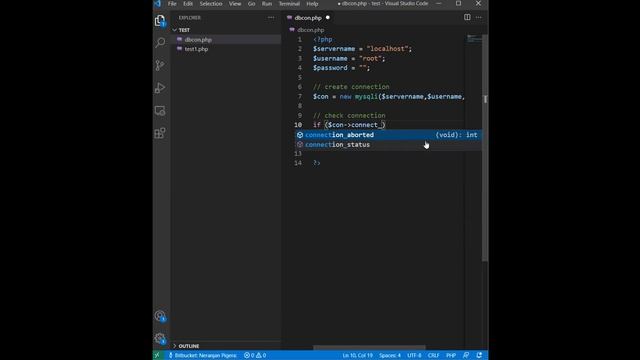Open the Manage gear icon
This screenshot has width=640, height=360.
160,338
